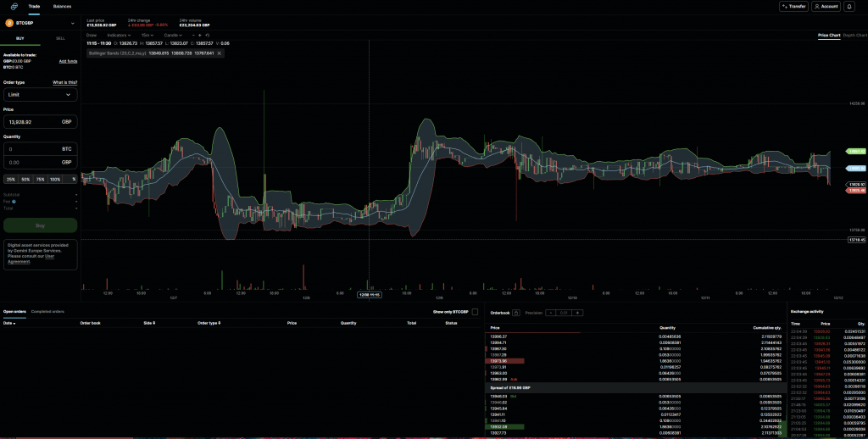Switch to the Depth Chart tab
The width and height of the screenshot is (868, 439).
(x=855, y=36)
